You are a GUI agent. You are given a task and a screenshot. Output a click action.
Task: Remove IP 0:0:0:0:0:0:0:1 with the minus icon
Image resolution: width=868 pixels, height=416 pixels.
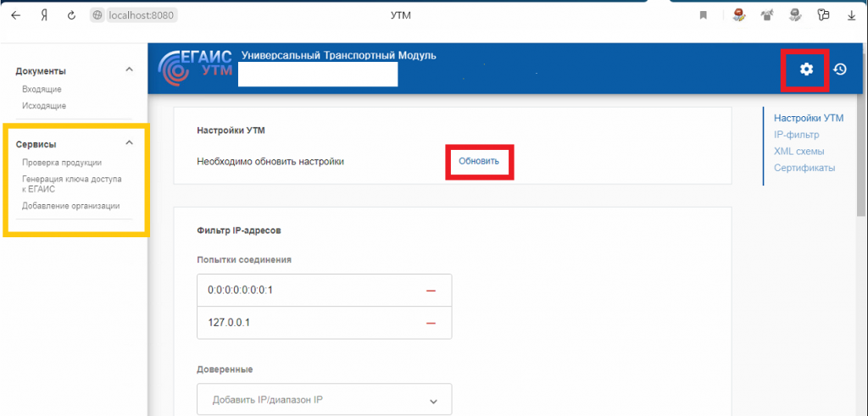tap(431, 291)
